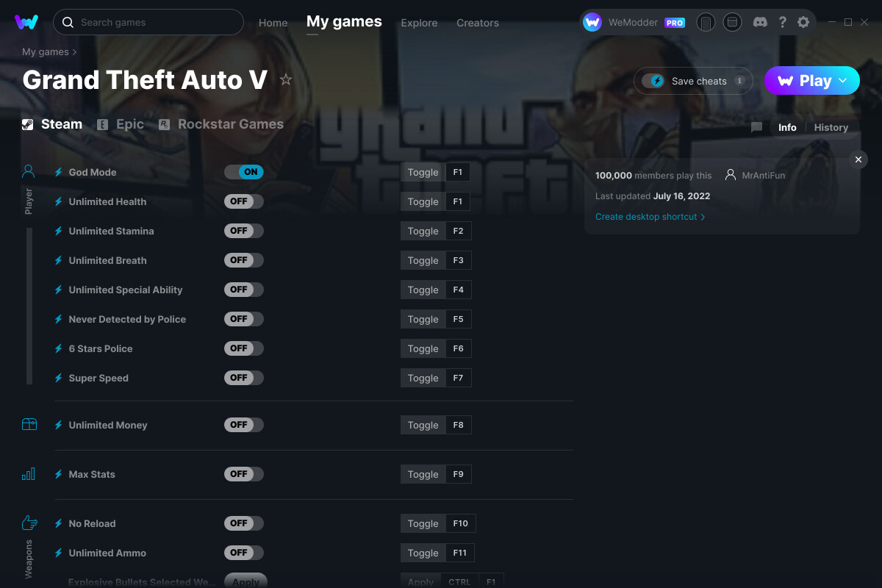Toggle the Save cheats switch
This screenshot has width=882, height=588.
pyautogui.click(x=653, y=81)
